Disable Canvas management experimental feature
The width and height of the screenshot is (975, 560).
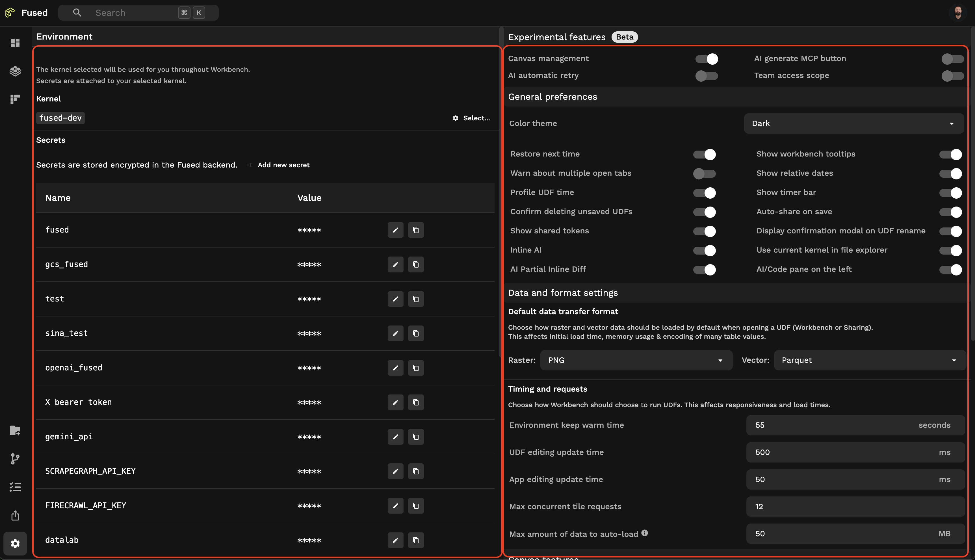[706, 59]
